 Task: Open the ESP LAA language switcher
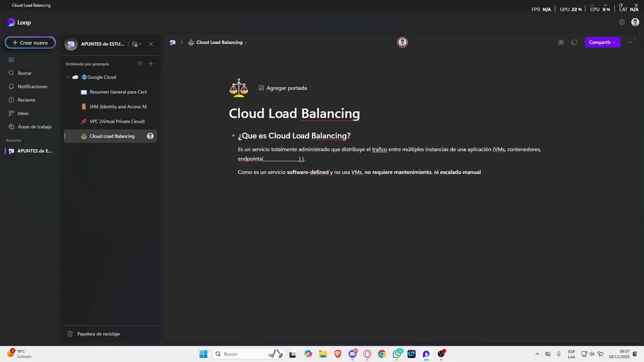point(572,354)
